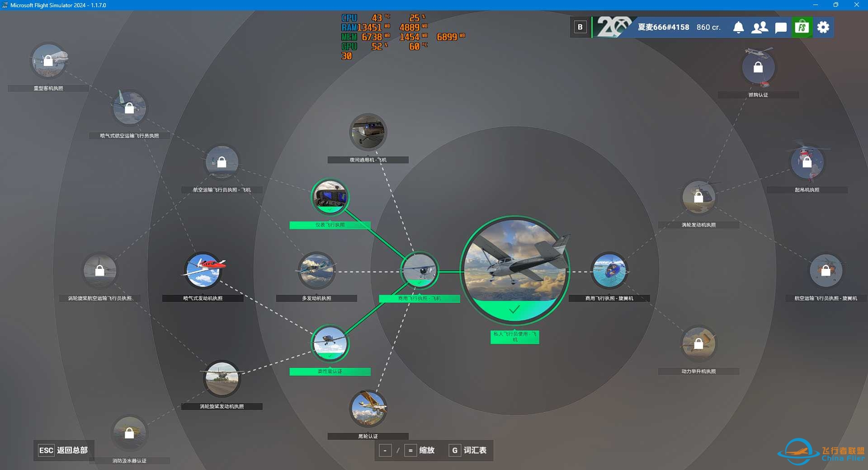The width and height of the screenshot is (868, 470).
Task: Select the 商用飞行执照 - 旋翼机 helicopter node
Action: tap(609, 271)
